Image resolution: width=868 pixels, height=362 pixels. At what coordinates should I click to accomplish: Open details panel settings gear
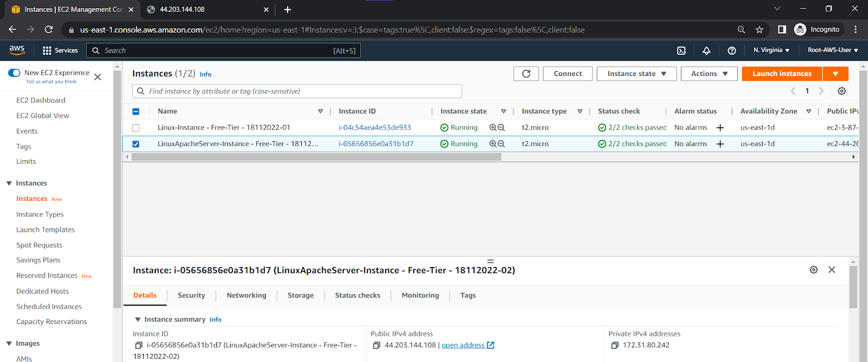tap(814, 270)
